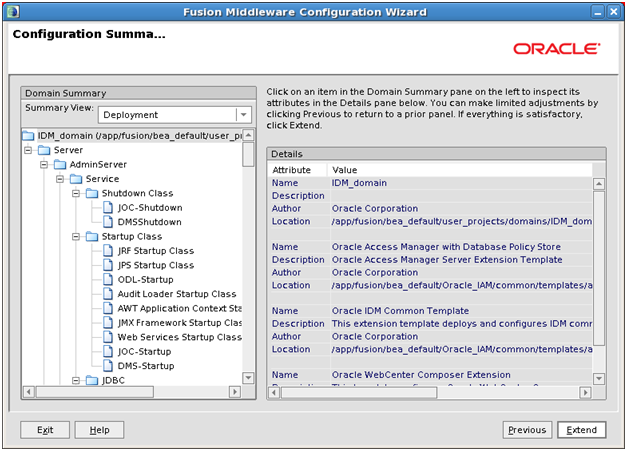This screenshot has width=627, height=451.
Task: Click the Details pane scroll up arrow
Action: [x=599, y=184]
